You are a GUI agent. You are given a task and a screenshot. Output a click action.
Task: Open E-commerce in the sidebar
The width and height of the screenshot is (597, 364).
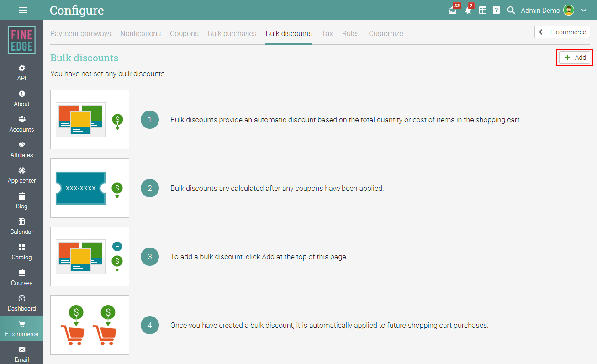tap(21, 328)
